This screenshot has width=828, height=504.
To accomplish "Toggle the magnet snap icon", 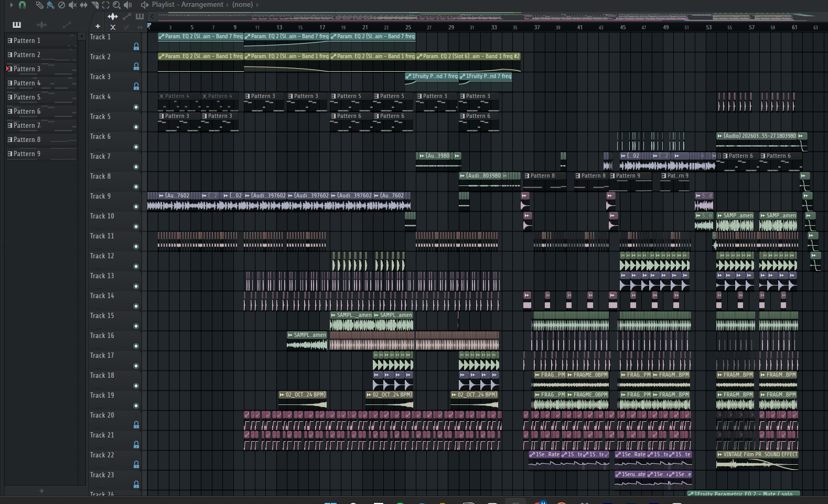I will pyautogui.click(x=22, y=5).
